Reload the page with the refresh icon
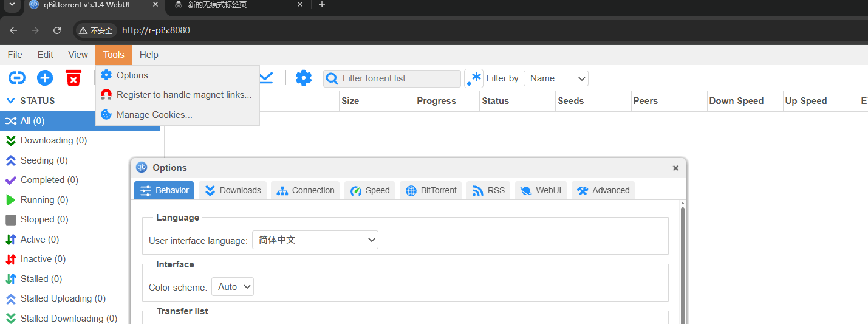The height and width of the screenshot is (324, 868). pos(57,30)
